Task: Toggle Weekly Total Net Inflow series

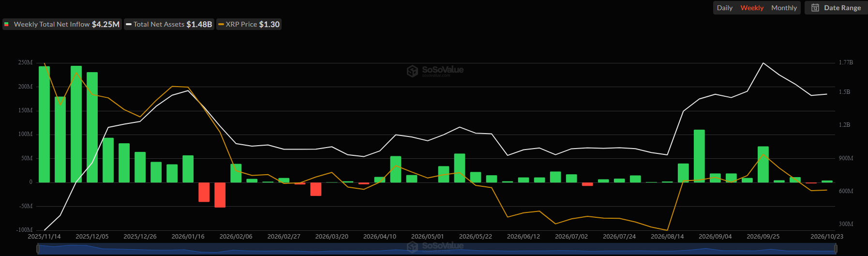Action: click(62, 24)
